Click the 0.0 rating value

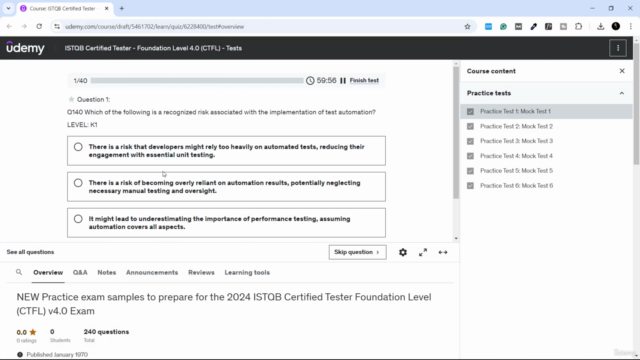tap(22, 332)
